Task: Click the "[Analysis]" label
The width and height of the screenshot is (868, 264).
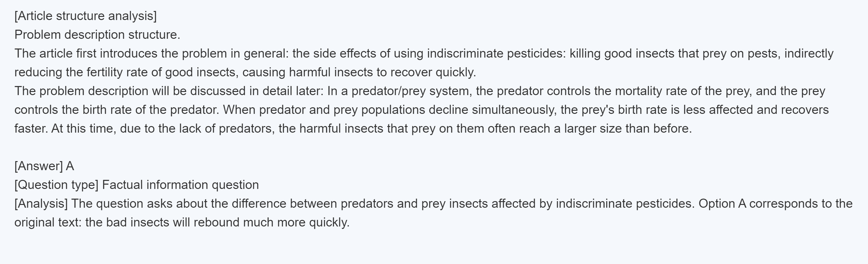Action: point(41,204)
